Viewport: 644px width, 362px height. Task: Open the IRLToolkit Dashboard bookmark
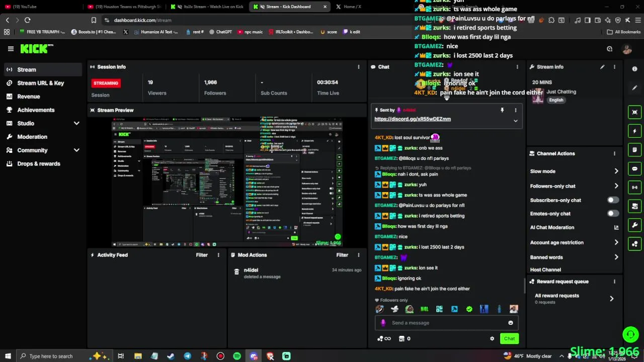[x=290, y=32]
